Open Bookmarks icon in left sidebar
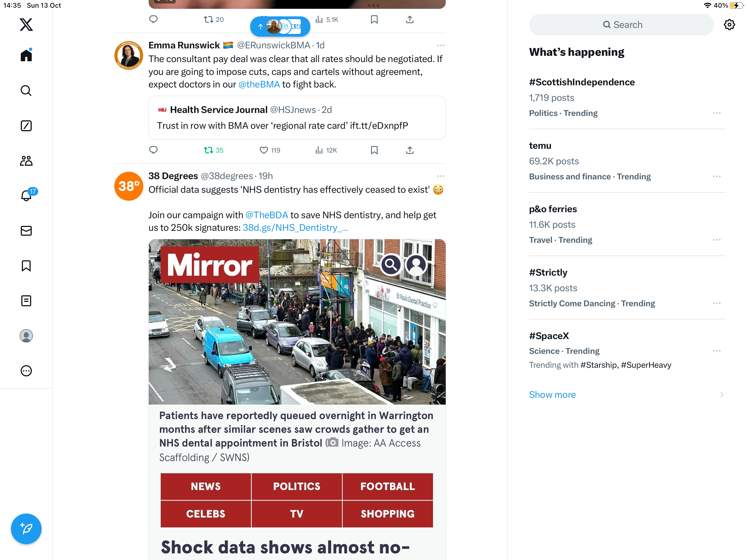747x560 pixels. (x=26, y=266)
